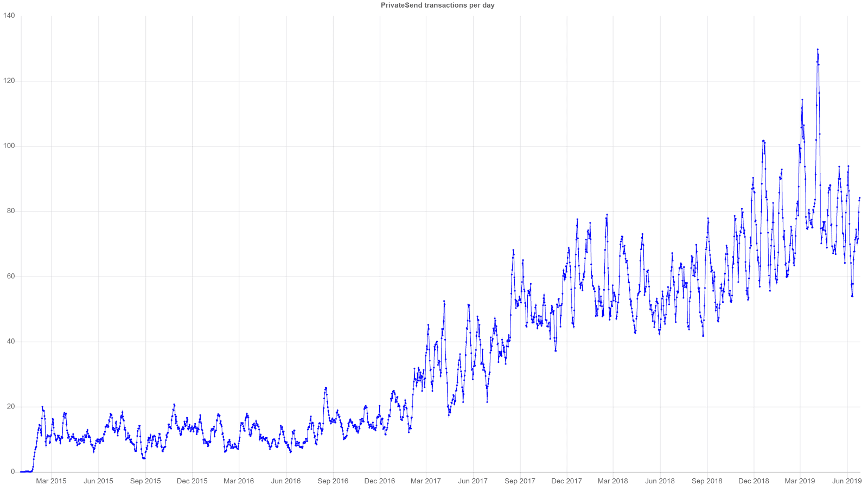The width and height of the screenshot is (868, 492).
Task: Select the Mar 2017 x-axis label
Action: [x=426, y=481]
